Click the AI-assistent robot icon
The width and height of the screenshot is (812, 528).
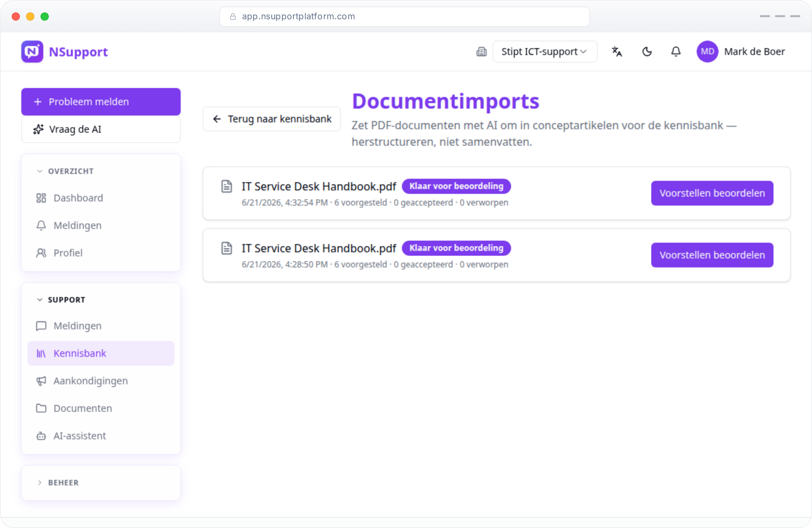click(41, 436)
